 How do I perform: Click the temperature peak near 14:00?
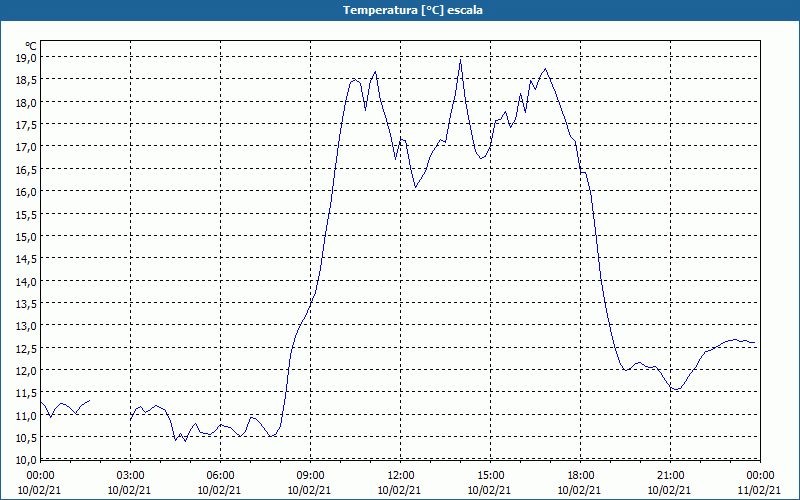tap(461, 60)
